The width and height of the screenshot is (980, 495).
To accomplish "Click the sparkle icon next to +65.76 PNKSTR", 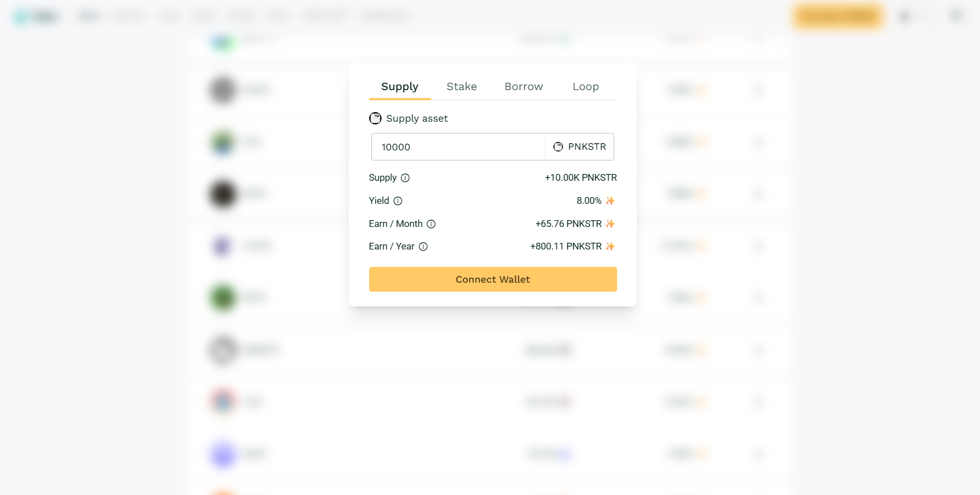I will (610, 224).
